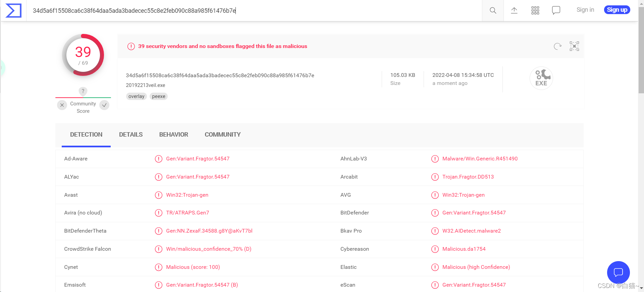Click the 2022-04-08 15:34:58 UTC timestamp
This screenshot has width=644, height=292.
463,75
